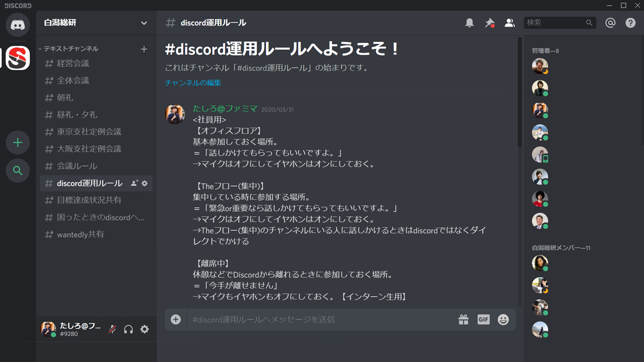Click the message date 2020/03/31
Image resolution: width=644 pixels, height=362 pixels.
click(x=277, y=110)
